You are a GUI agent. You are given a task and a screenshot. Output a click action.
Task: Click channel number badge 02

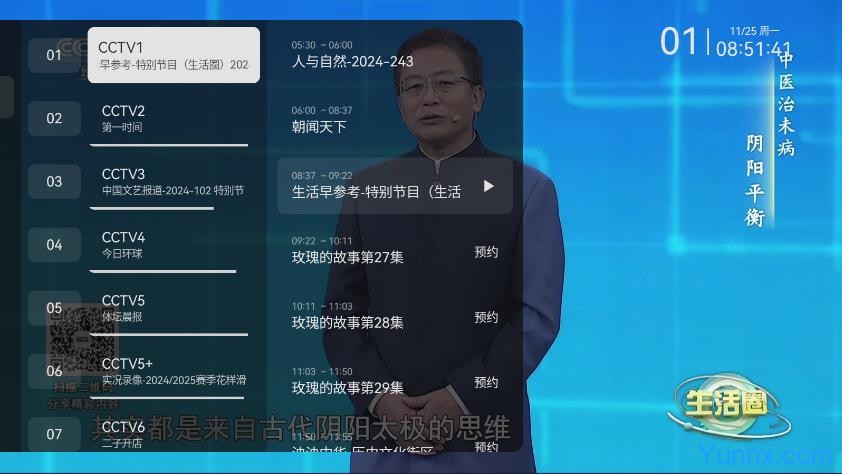(54, 118)
